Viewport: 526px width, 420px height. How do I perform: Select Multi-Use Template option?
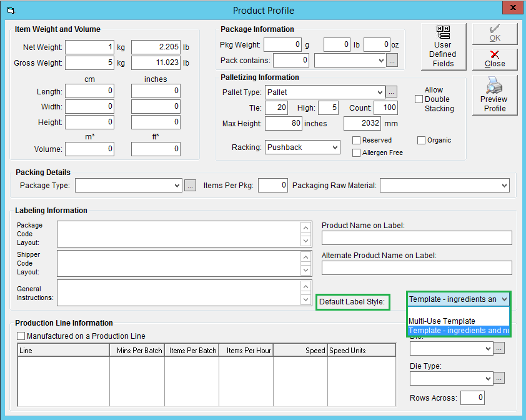click(x=459, y=321)
